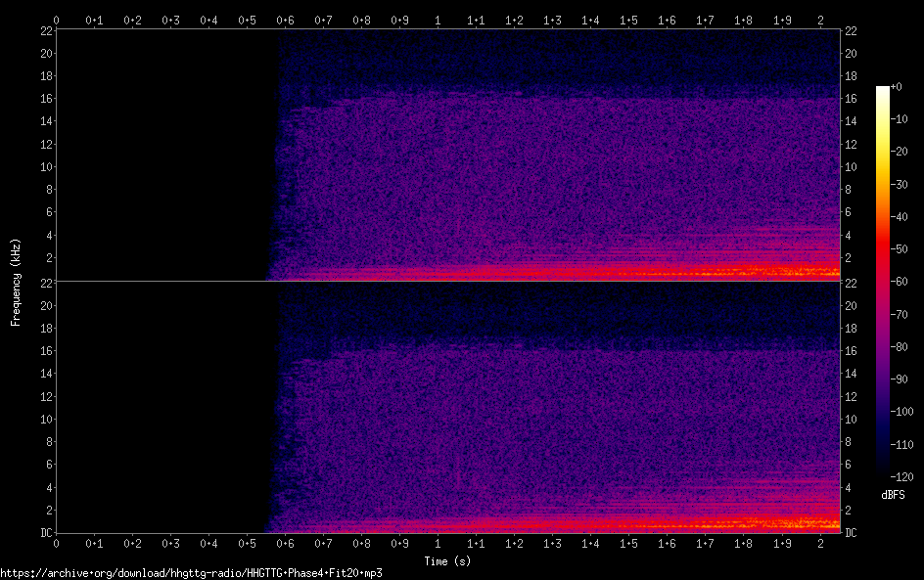This screenshot has width=924, height=580.
Task: Click the 'Frequency (kHz)' vertical axis label
Action: coord(16,282)
